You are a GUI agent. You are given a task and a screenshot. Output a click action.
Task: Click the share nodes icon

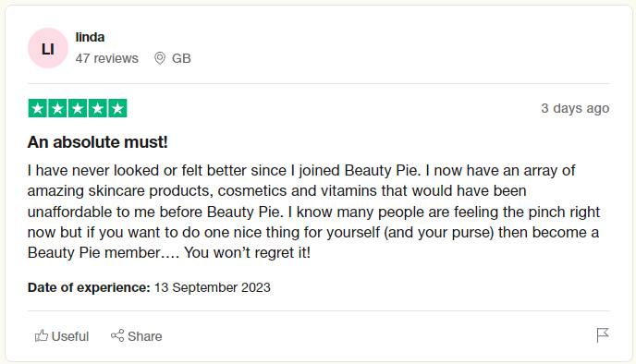117,335
